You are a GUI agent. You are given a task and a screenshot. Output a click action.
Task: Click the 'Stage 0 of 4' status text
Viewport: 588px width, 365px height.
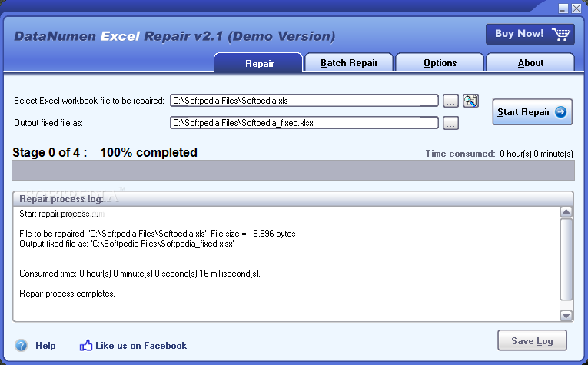click(49, 152)
